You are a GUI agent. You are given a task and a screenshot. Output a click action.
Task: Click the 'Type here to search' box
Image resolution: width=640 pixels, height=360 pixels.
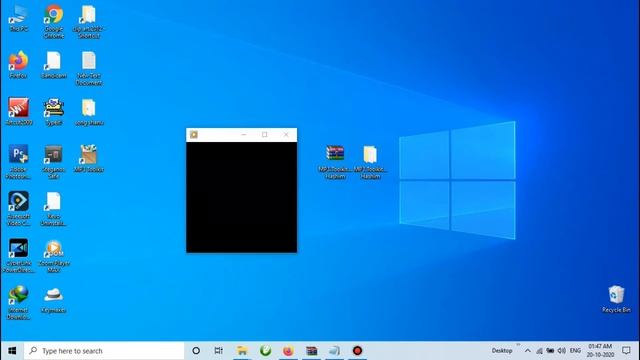[x=104, y=351]
